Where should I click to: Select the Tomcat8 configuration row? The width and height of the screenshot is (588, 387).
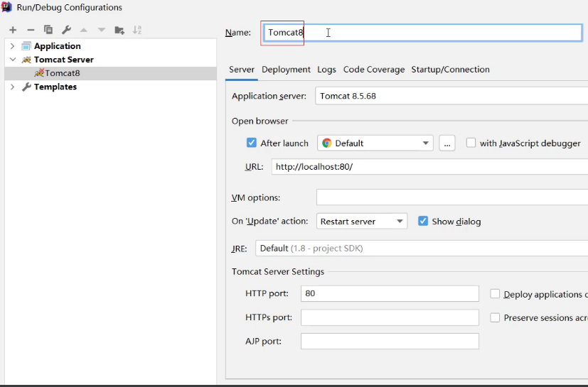(111, 73)
